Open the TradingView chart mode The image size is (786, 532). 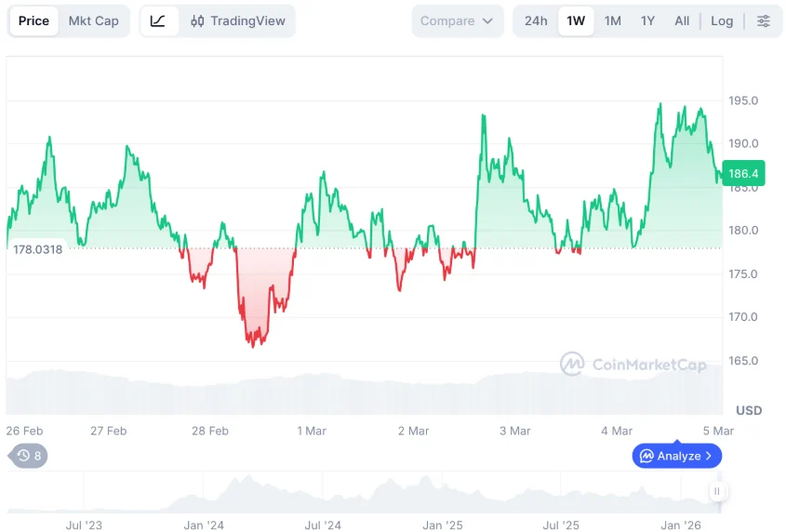(x=238, y=21)
